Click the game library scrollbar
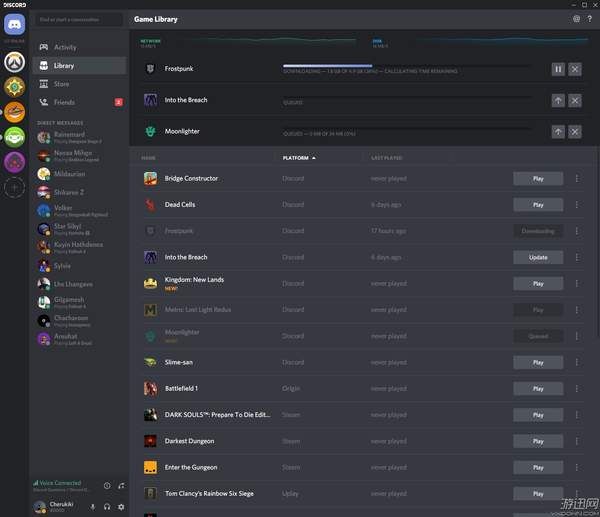The height and width of the screenshot is (517, 600). tap(598, 241)
